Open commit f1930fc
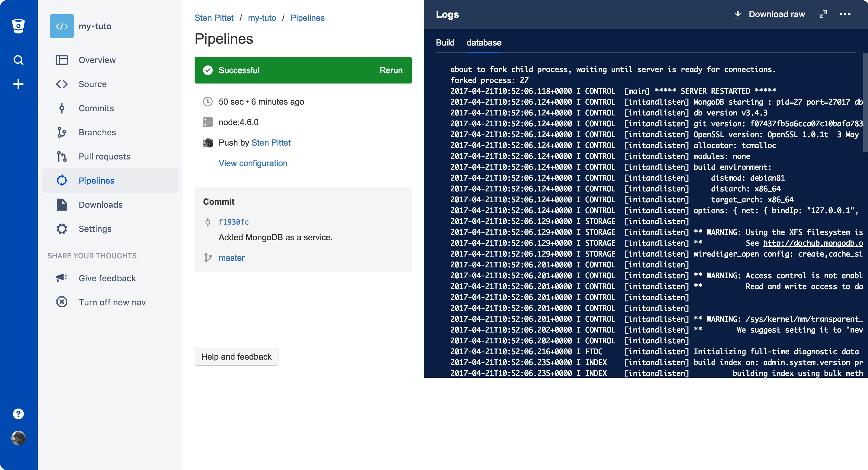Image resolution: width=868 pixels, height=470 pixels. pyautogui.click(x=234, y=222)
